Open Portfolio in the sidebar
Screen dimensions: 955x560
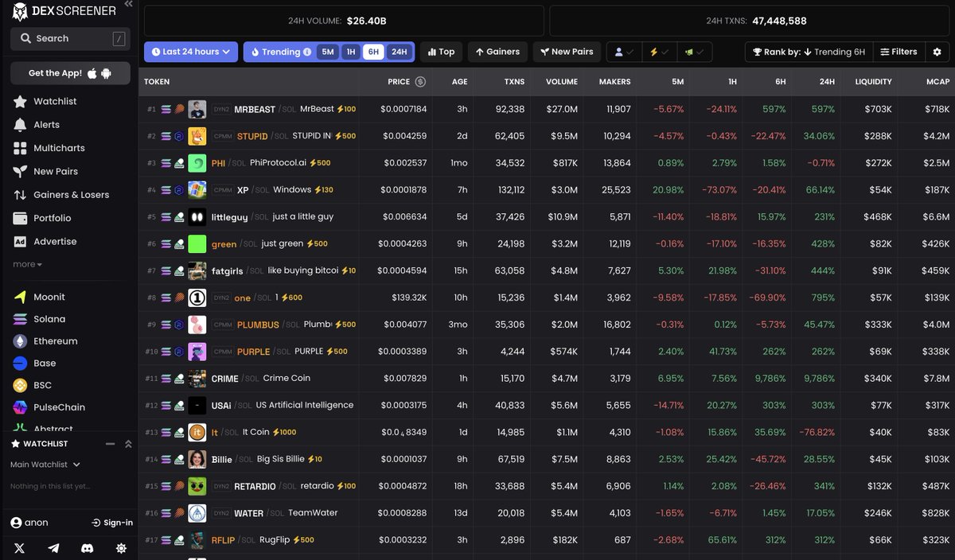point(52,218)
